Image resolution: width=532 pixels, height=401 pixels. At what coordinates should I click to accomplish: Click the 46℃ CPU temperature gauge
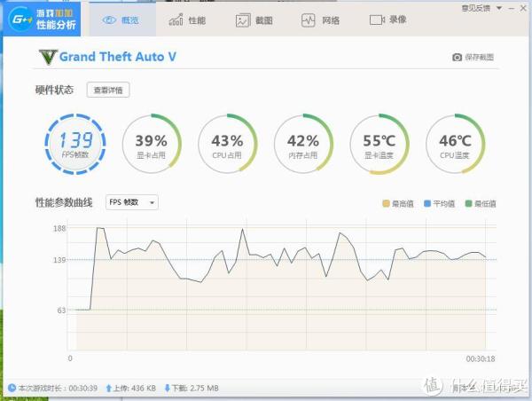tap(456, 144)
